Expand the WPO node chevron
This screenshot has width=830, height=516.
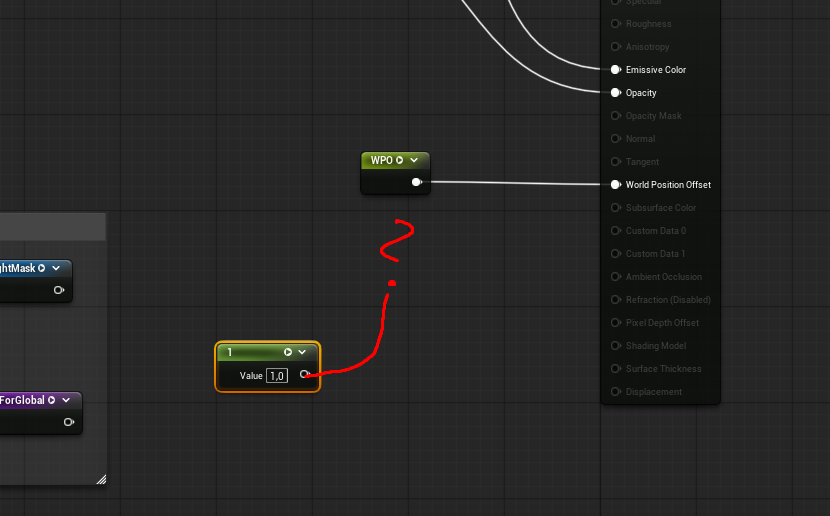[x=414, y=160]
